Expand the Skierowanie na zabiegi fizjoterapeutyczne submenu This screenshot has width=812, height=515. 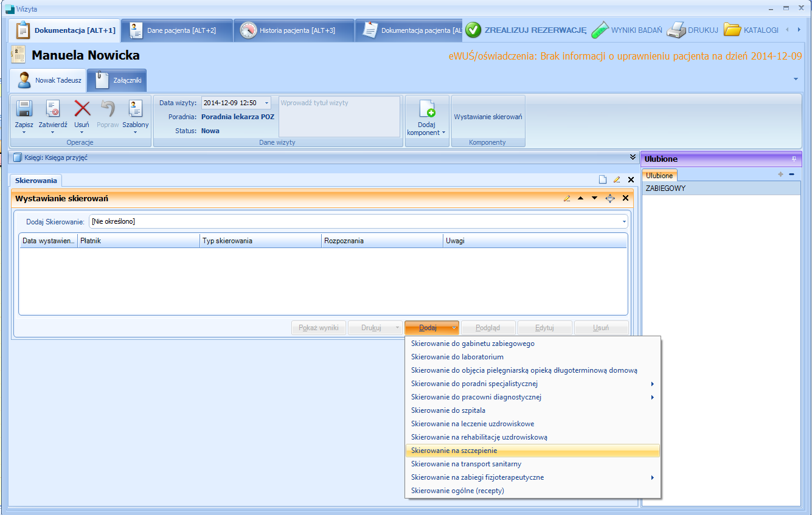653,478
